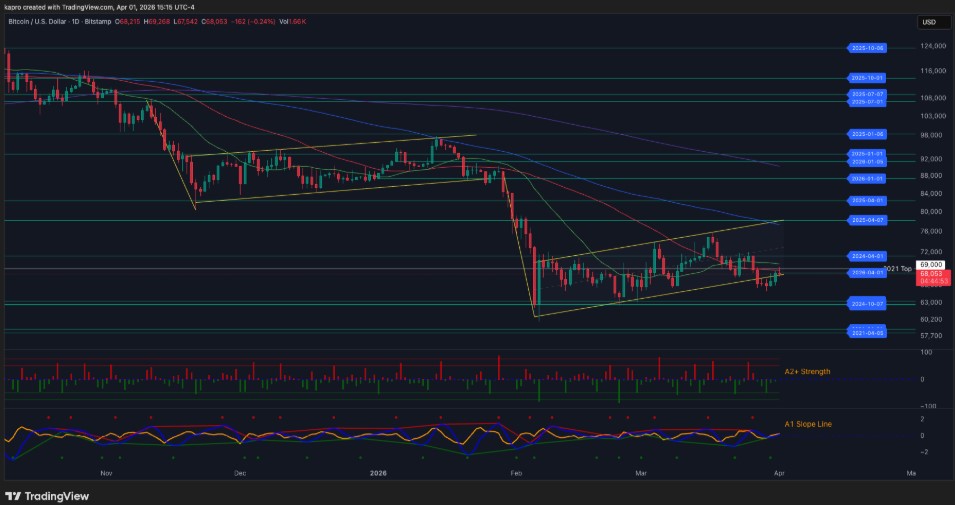Select the 2025-10-06 level label
Viewport: 955px width, 505px height.
point(867,48)
